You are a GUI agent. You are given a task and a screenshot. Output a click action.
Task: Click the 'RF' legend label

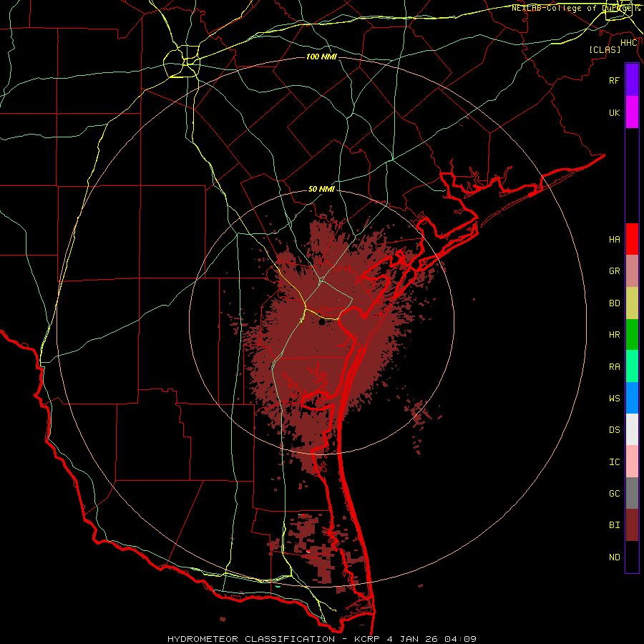(x=614, y=80)
